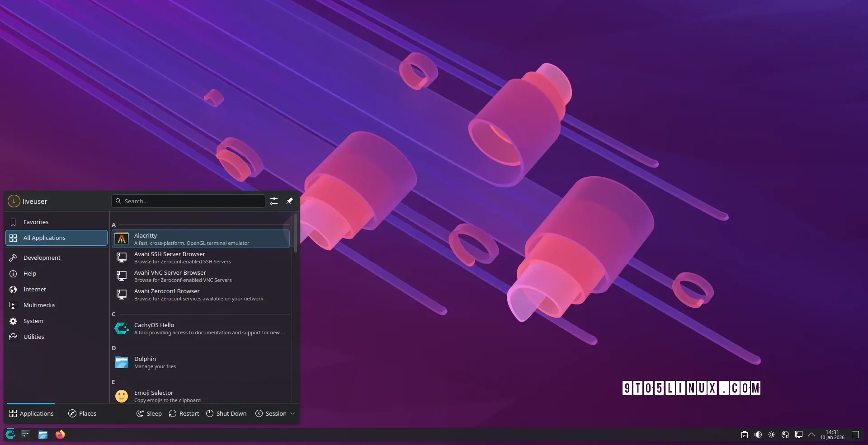Open Dolphin file manager entry
This screenshot has height=445, width=868.
click(x=200, y=362)
